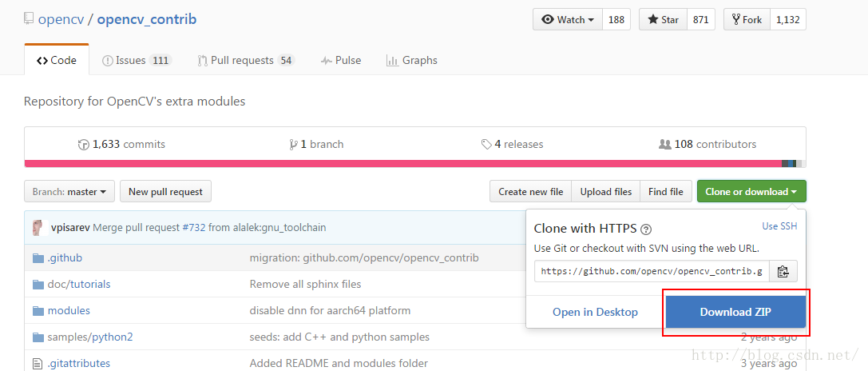The width and height of the screenshot is (868, 371).
Task: Click the language color bar
Action: pyautogui.click(x=415, y=164)
